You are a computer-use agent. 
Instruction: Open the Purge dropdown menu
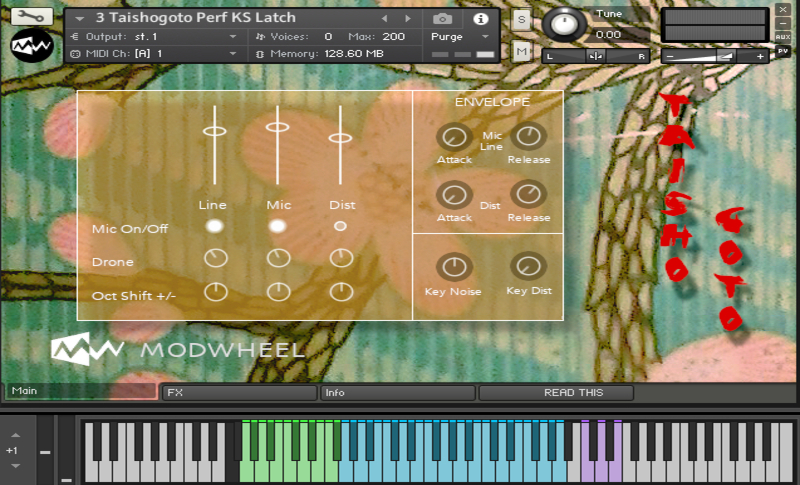point(460,37)
